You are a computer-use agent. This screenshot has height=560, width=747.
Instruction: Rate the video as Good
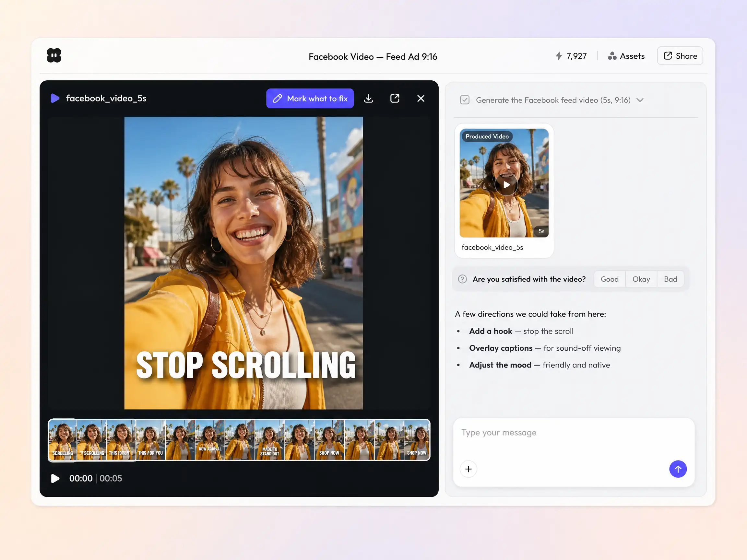click(609, 279)
